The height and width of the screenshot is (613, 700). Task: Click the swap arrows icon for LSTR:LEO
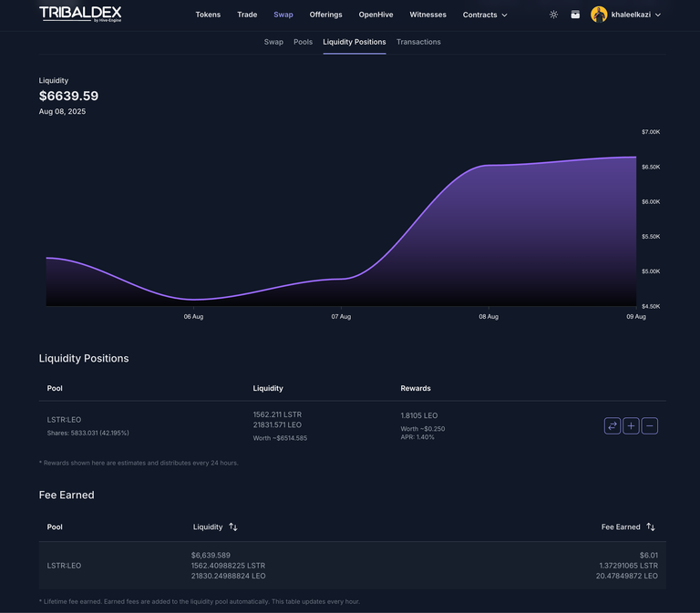[x=612, y=425]
